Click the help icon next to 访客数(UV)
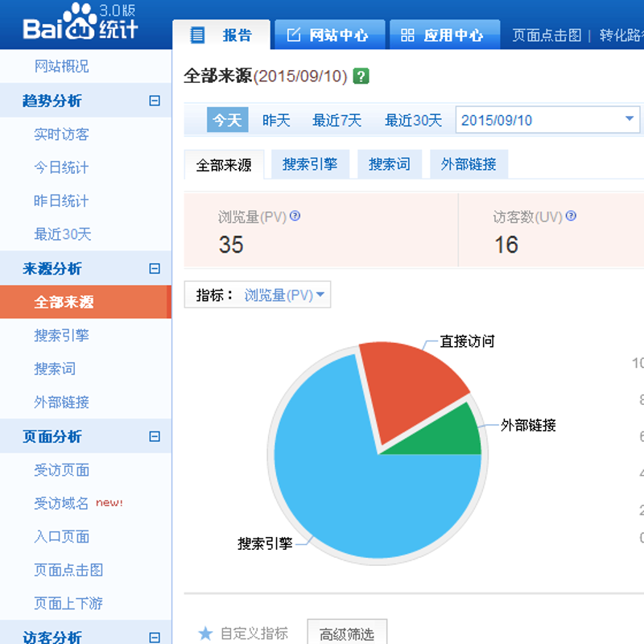Image resolution: width=644 pixels, height=644 pixels. 571,216
